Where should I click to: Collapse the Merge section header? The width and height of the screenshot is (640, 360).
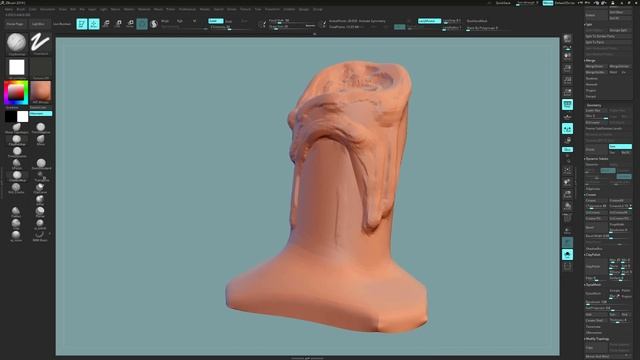[590, 60]
